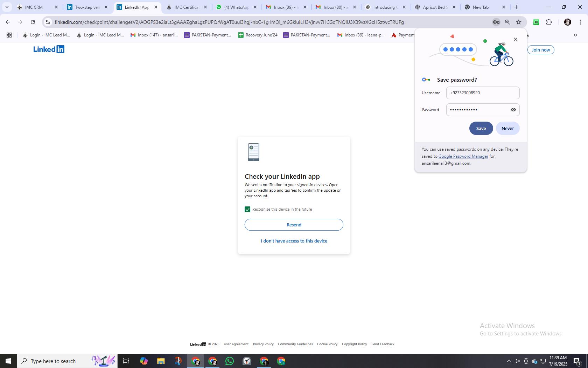Bookmark this page with the star icon
This screenshot has height=368, width=588.
(519, 22)
